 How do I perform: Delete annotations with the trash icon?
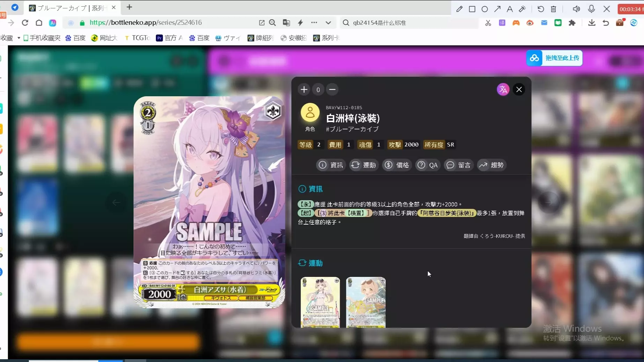coord(554,9)
